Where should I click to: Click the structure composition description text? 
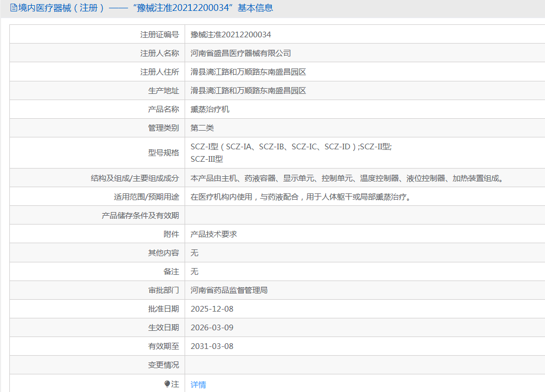pyautogui.click(x=347, y=178)
